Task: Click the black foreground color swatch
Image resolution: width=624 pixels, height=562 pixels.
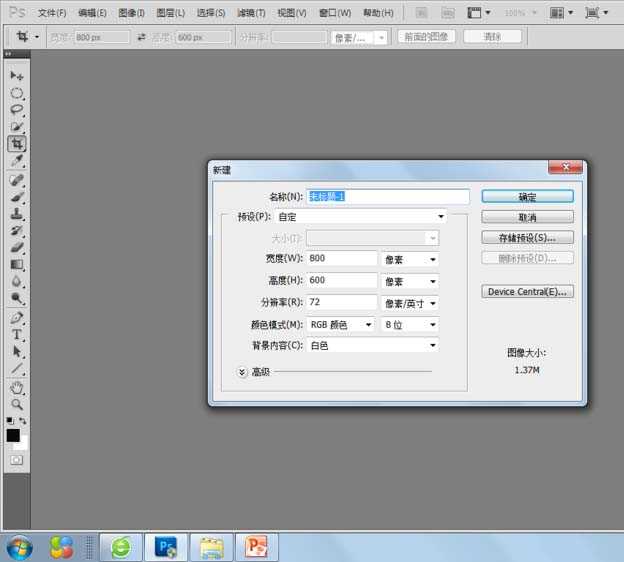Action: tap(13, 435)
